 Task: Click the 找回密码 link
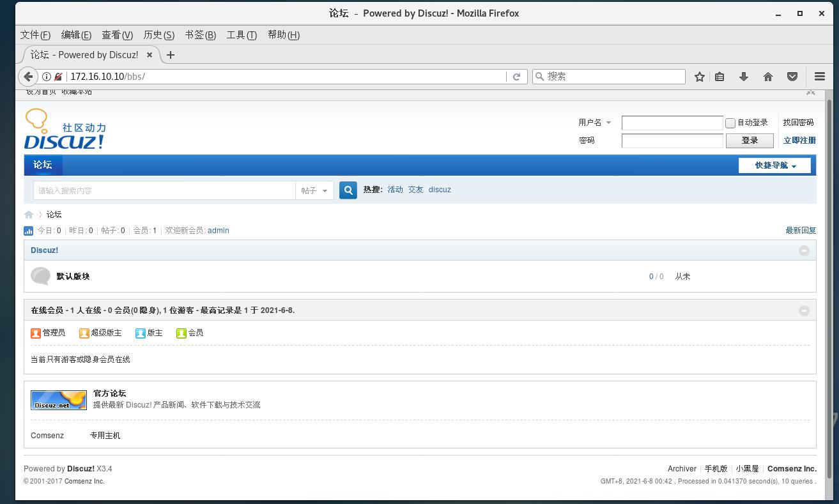click(798, 123)
